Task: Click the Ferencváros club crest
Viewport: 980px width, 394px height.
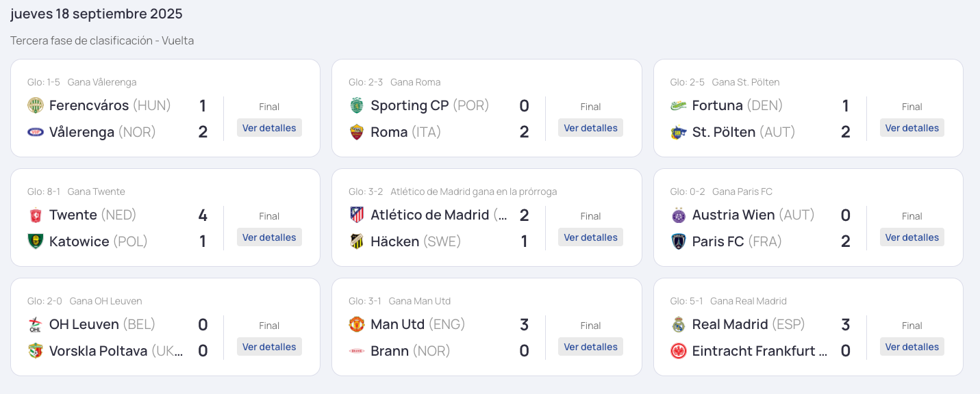Action: (35, 105)
